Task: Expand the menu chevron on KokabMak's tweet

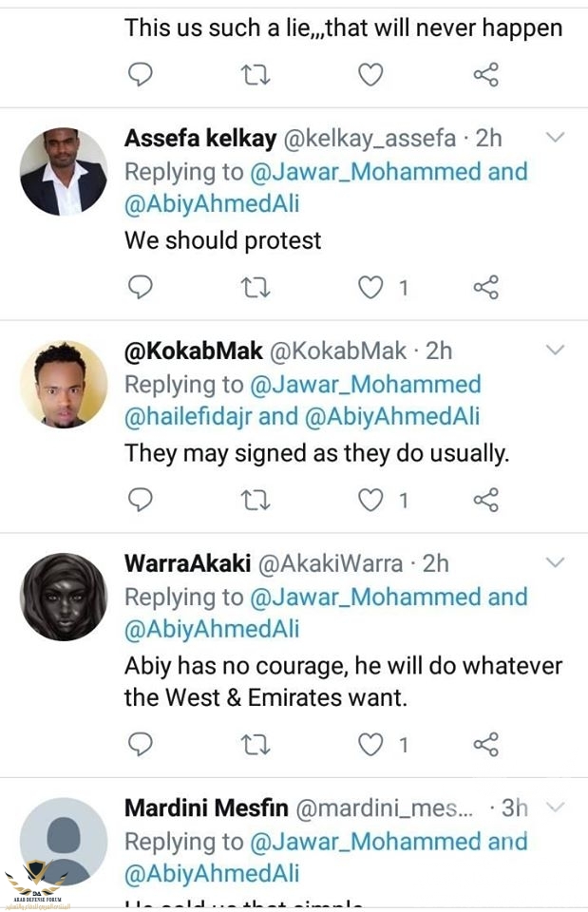Action: [556, 351]
